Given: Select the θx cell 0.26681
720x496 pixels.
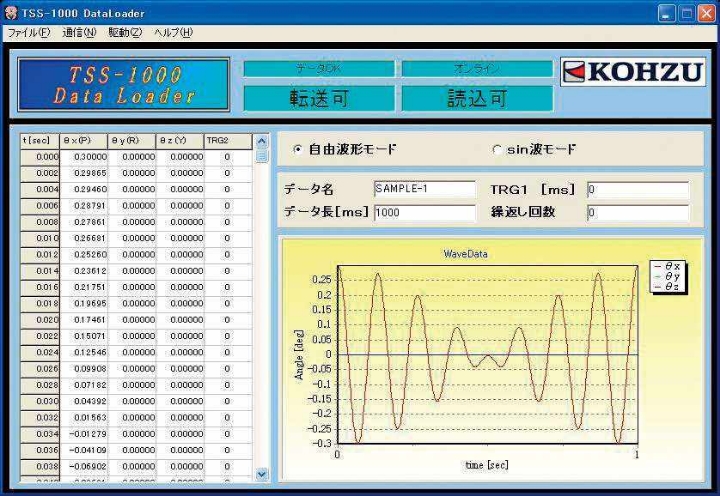Looking at the screenshot, I should click(x=84, y=238).
